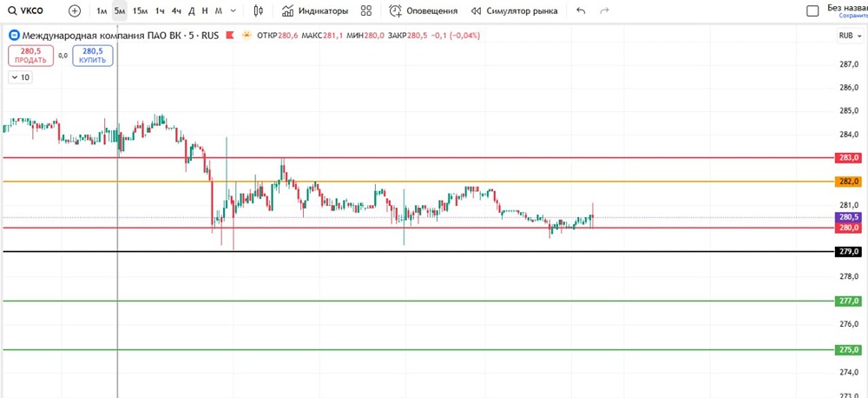The height and width of the screenshot is (398, 868).
Task: Click the 280,5 ПРОДАТЬ button
Action: (x=31, y=56)
